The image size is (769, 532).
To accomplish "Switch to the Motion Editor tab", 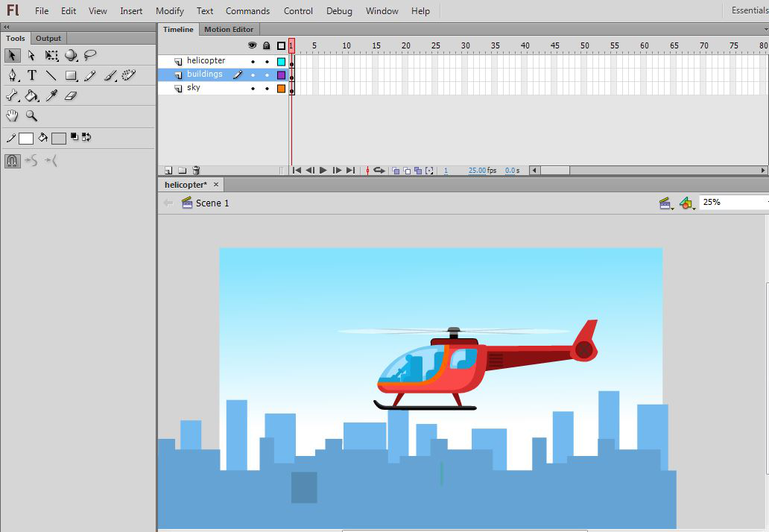I will coord(229,29).
